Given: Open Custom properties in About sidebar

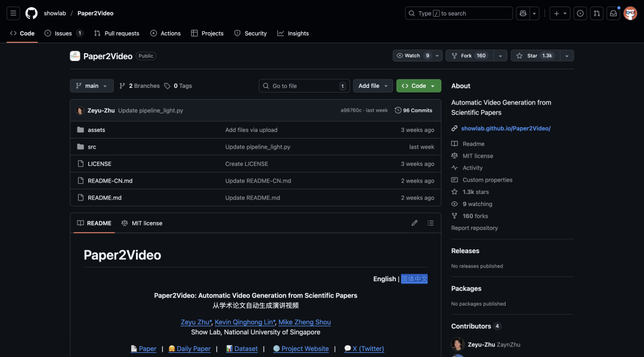Looking at the screenshot, I should point(482,180).
